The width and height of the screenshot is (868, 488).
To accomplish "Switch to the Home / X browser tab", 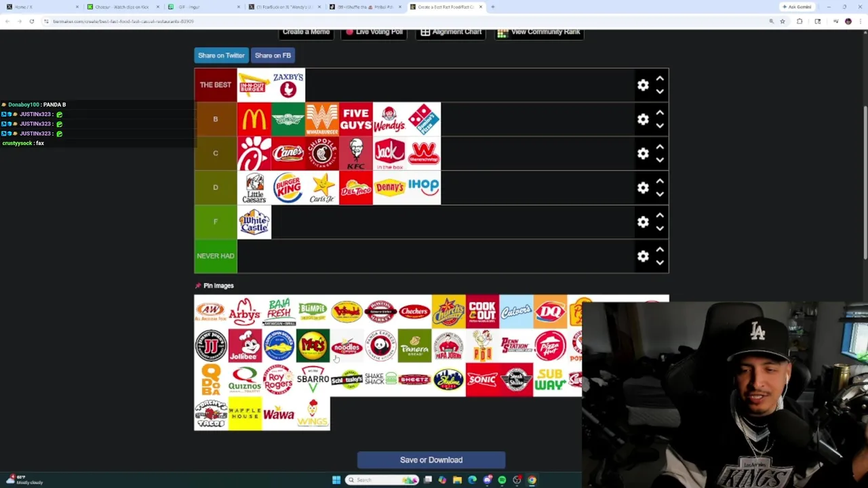I will (41, 7).
